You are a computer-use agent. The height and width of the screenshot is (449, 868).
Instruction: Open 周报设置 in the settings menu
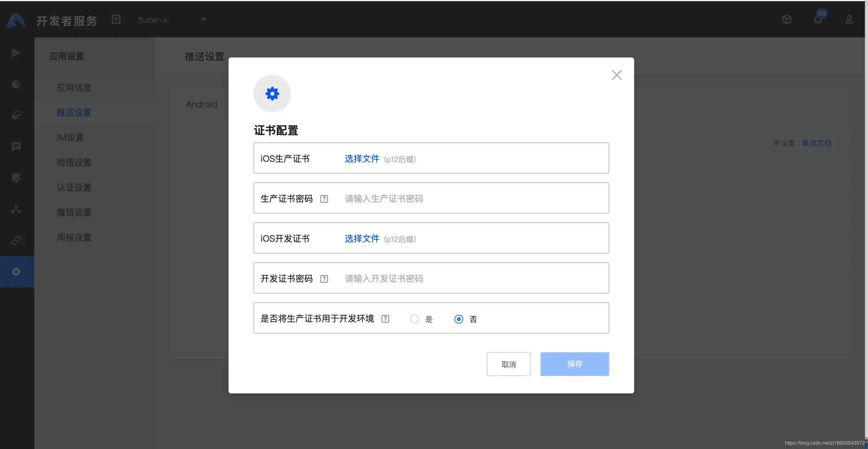(74, 237)
